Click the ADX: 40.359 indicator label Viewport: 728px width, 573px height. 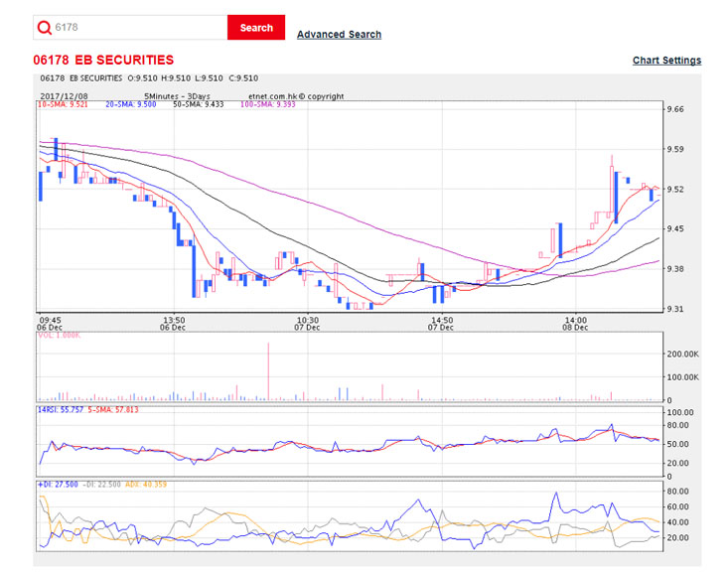point(146,485)
